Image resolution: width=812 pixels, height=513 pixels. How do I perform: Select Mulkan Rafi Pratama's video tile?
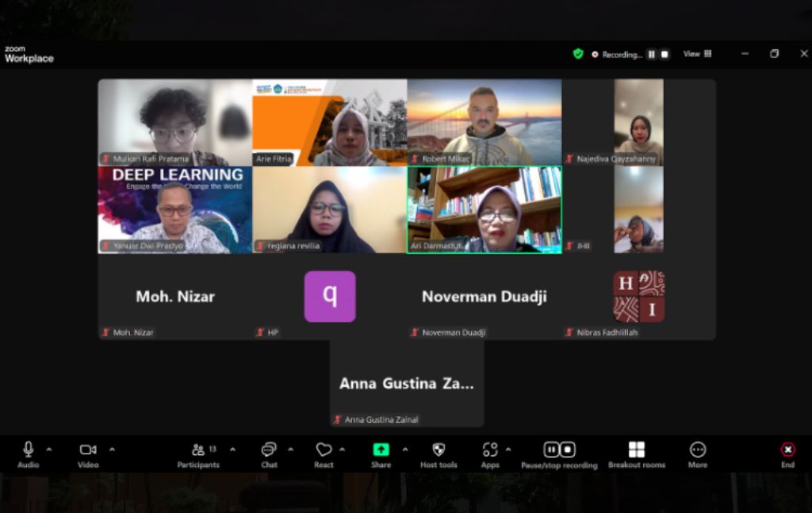click(x=175, y=122)
